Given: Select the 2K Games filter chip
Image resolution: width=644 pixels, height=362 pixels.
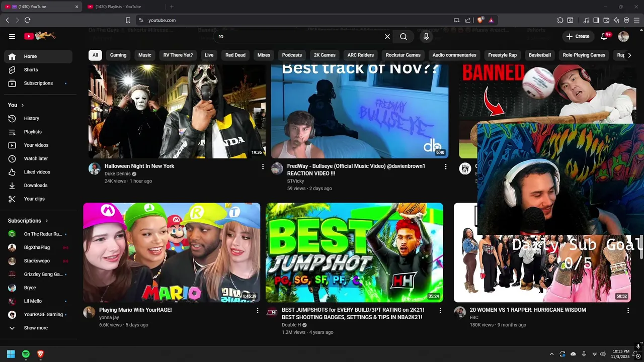Looking at the screenshot, I should pyautogui.click(x=325, y=55).
